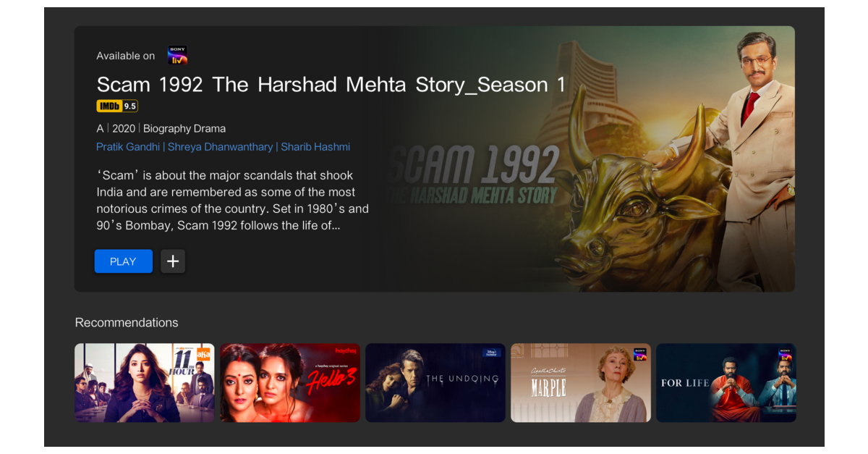Screen dimensions: 868x454
Task: Open the Agatha Christie Marple recommendation
Action: pyautogui.click(x=581, y=382)
